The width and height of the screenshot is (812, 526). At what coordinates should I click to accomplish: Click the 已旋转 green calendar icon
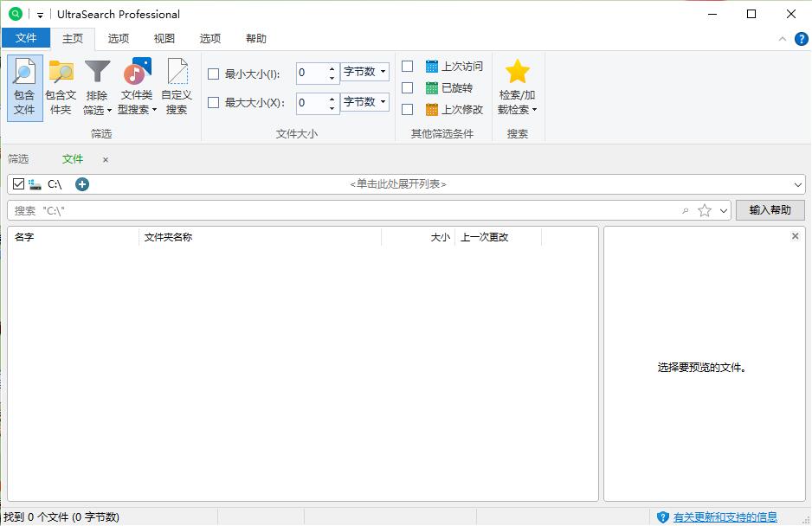[431, 88]
